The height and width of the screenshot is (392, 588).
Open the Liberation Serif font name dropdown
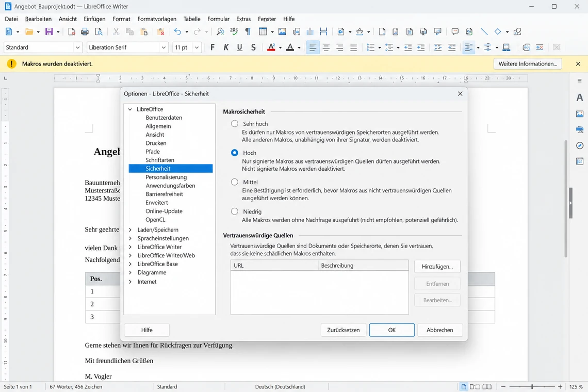tap(164, 47)
